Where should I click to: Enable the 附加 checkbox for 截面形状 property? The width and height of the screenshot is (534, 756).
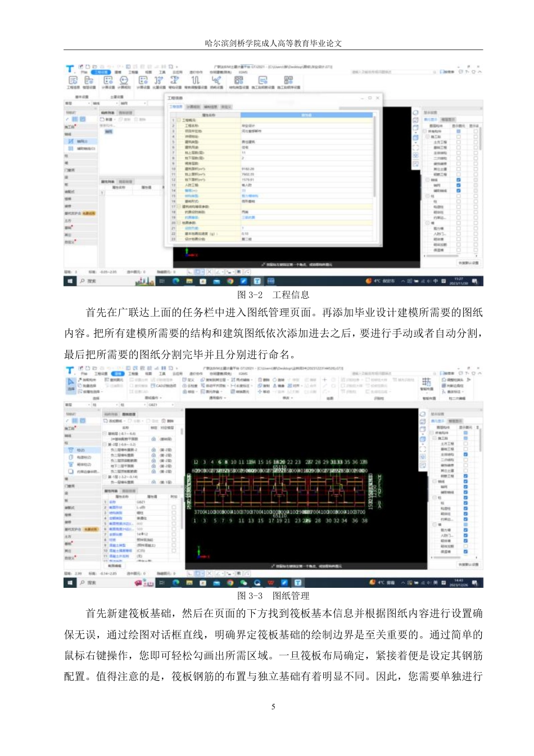click(x=175, y=507)
